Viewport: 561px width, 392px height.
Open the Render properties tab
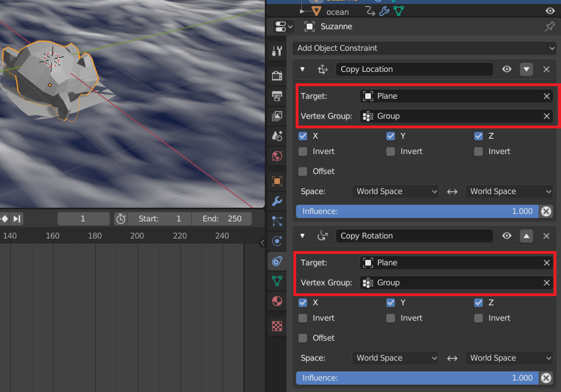[x=277, y=76]
